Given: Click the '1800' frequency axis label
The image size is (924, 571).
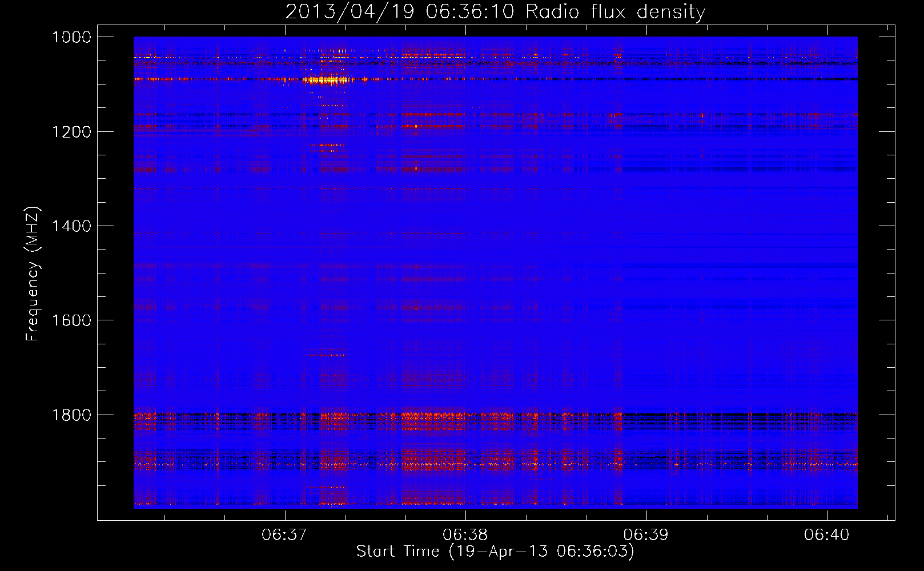Looking at the screenshot, I should [x=71, y=415].
